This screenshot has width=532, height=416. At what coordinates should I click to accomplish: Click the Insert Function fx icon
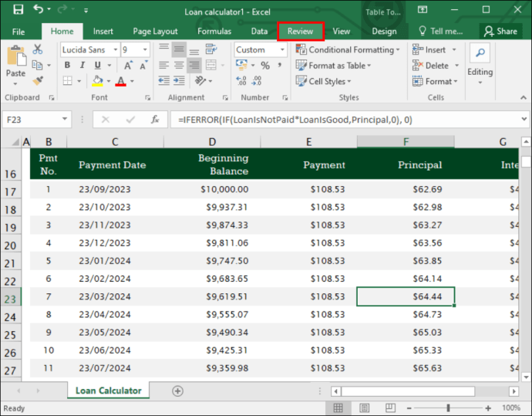(155, 120)
